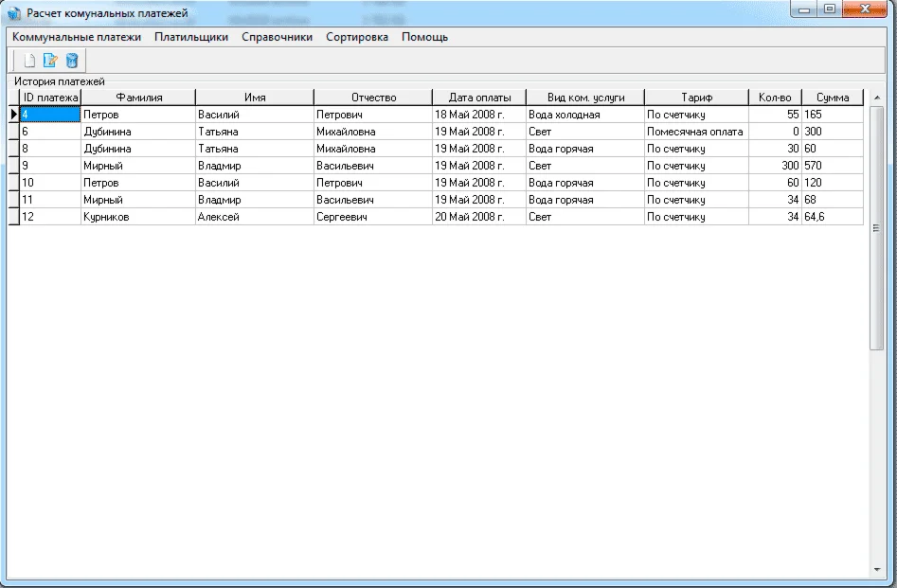The image size is (897, 588).
Task: Select row selector for payment ID 9
Action: [13, 166]
